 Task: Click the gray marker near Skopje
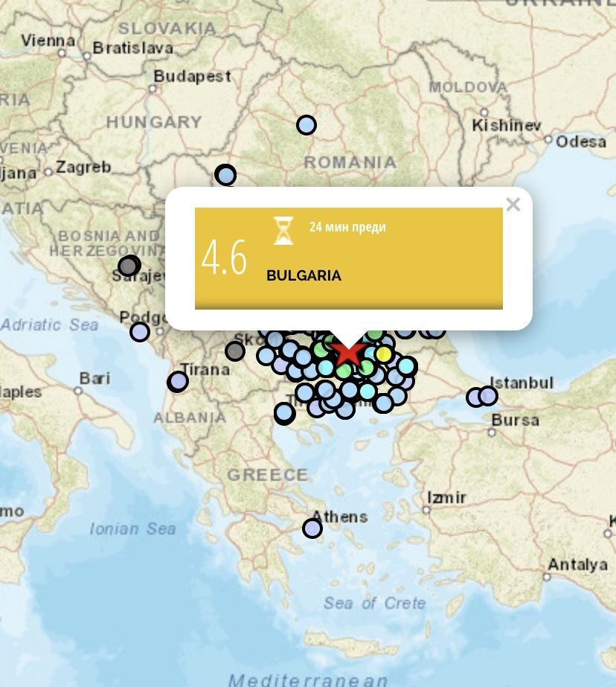[235, 351]
